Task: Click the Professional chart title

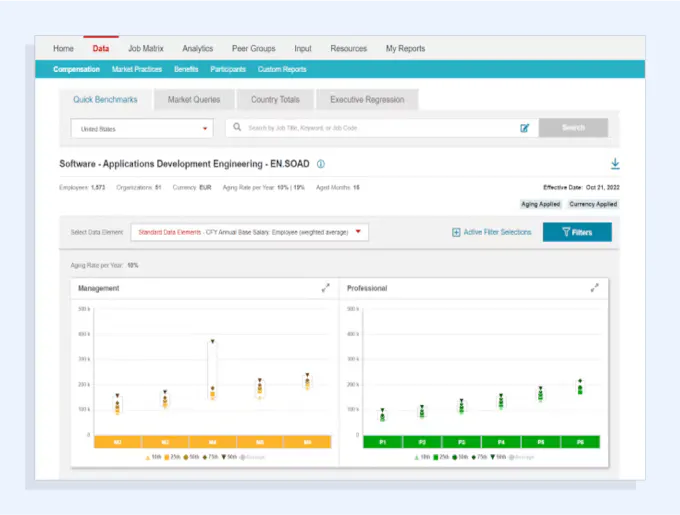Action: point(367,288)
